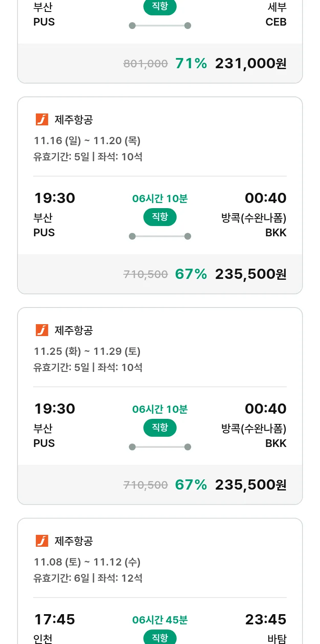The height and width of the screenshot is (644, 320).
Task: Click the 17:45 Incheon departure time
Action: (x=55, y=619)
